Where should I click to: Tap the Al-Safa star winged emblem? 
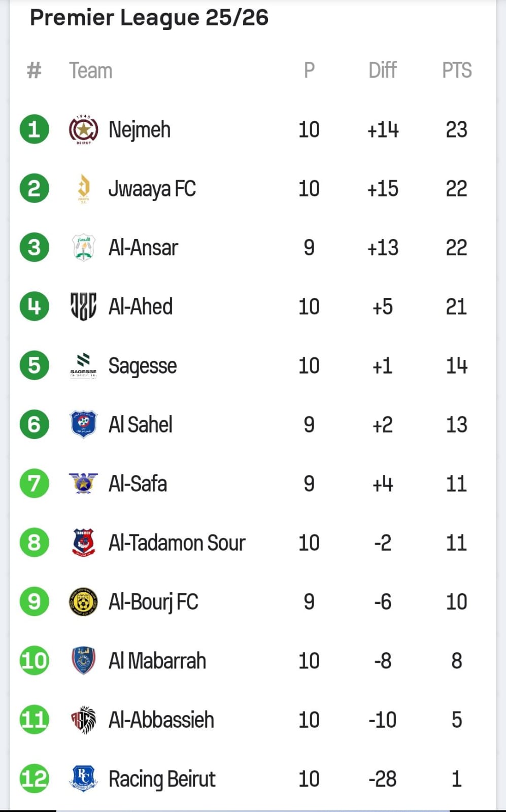click(83, 483)
